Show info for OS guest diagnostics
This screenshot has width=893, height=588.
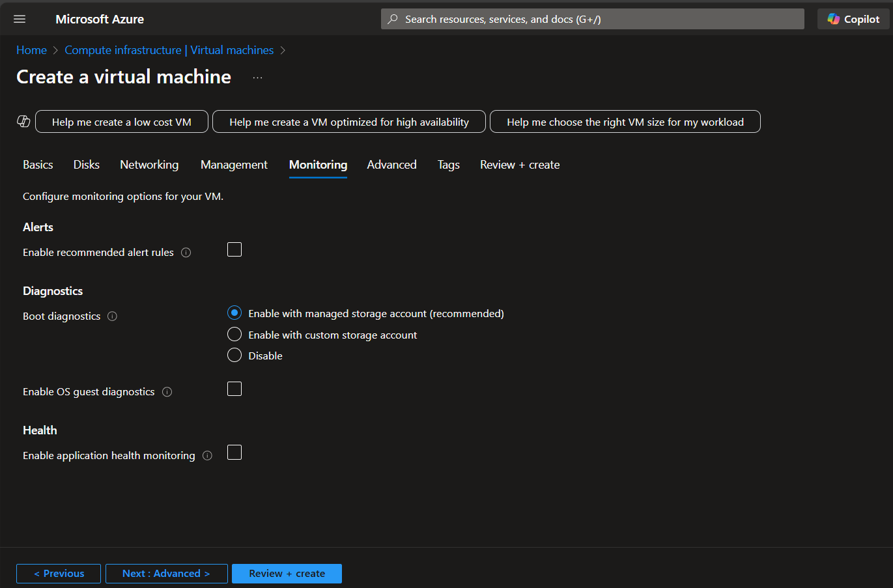point(167,392)
